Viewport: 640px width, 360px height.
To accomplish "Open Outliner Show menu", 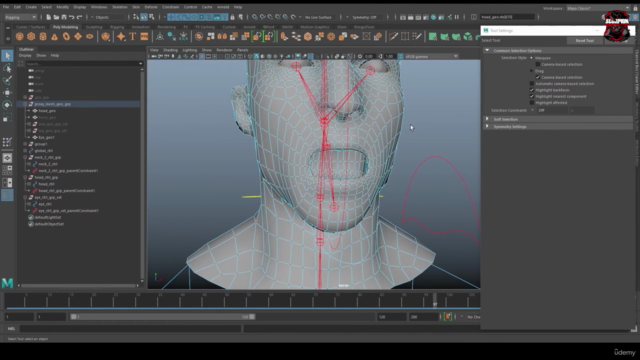I will 41,56.
